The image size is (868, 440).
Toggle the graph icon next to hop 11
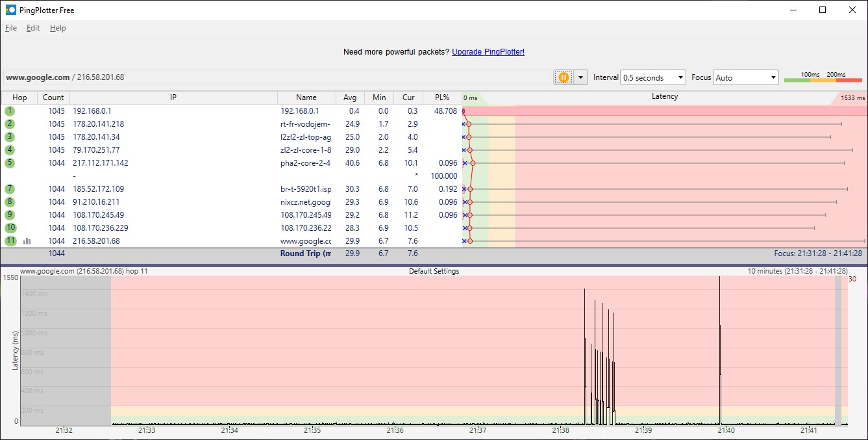click(27, 241)
